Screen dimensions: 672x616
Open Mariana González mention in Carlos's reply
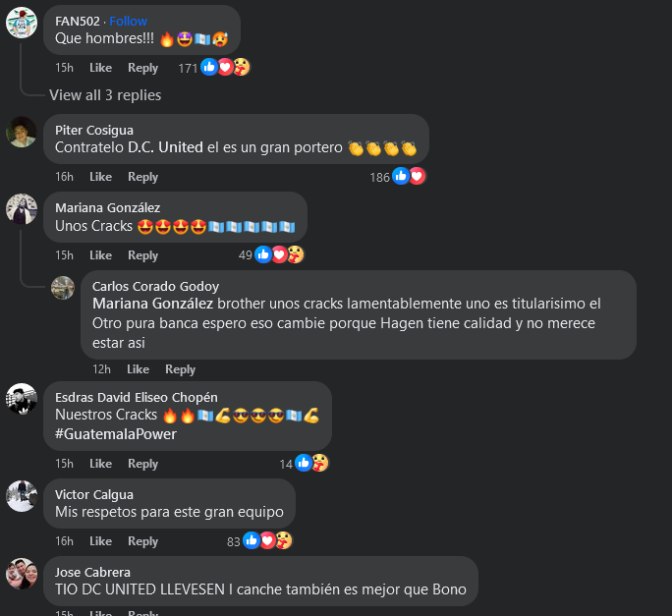[152, 304]
